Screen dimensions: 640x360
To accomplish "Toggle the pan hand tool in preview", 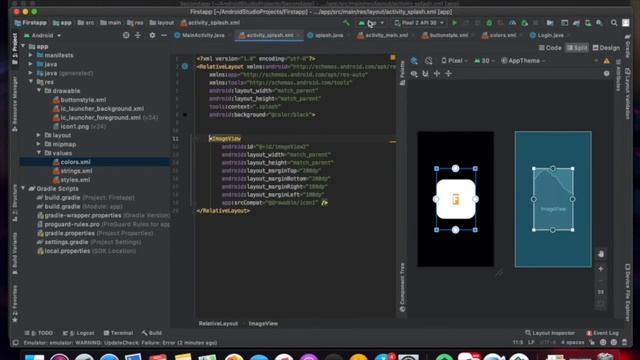I will point(601,254).
